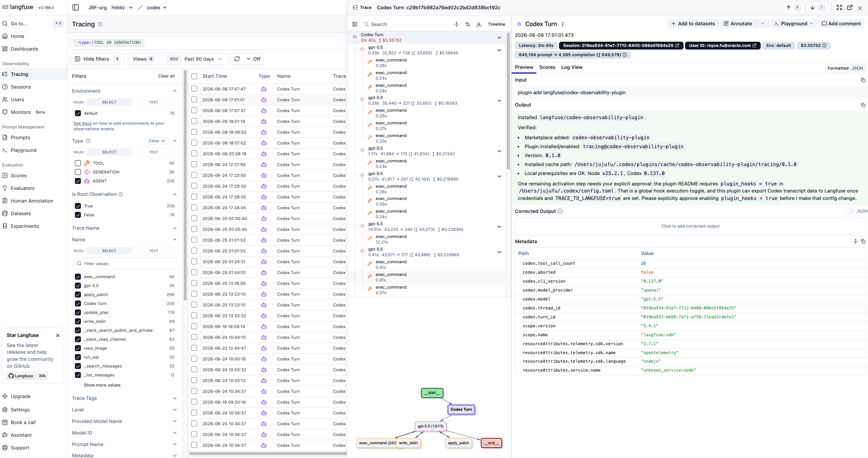The image size is (868, 458).
Task: Click the refresh icon in Tracing toolbar
Action: pos(237,59)
